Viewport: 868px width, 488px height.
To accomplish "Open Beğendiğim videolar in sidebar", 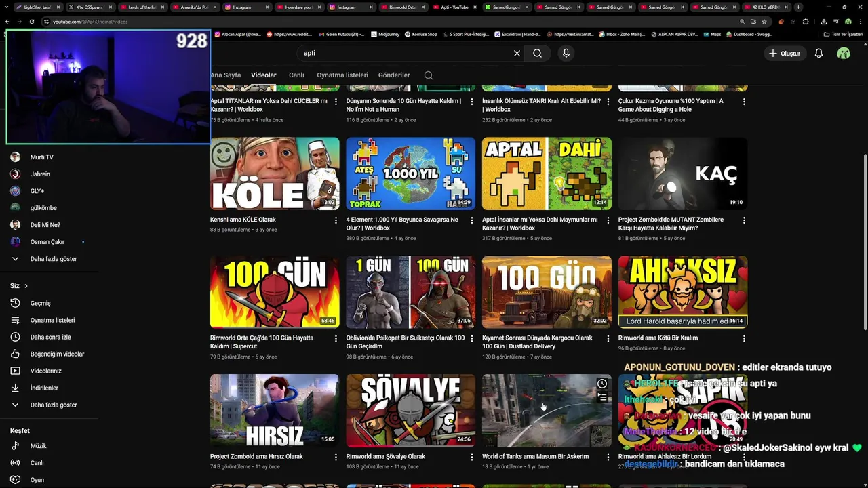I will pyautogui.click(x=49, y=354).
